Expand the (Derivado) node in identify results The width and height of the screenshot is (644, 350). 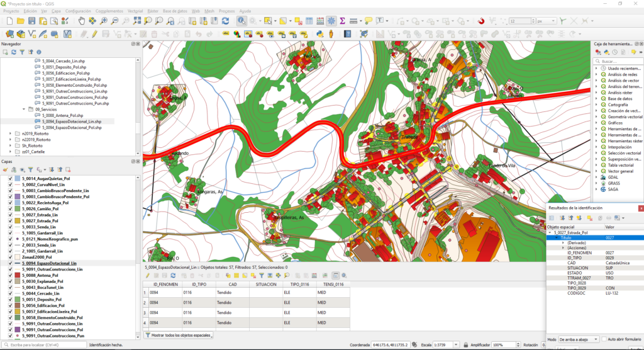[563, 243]
